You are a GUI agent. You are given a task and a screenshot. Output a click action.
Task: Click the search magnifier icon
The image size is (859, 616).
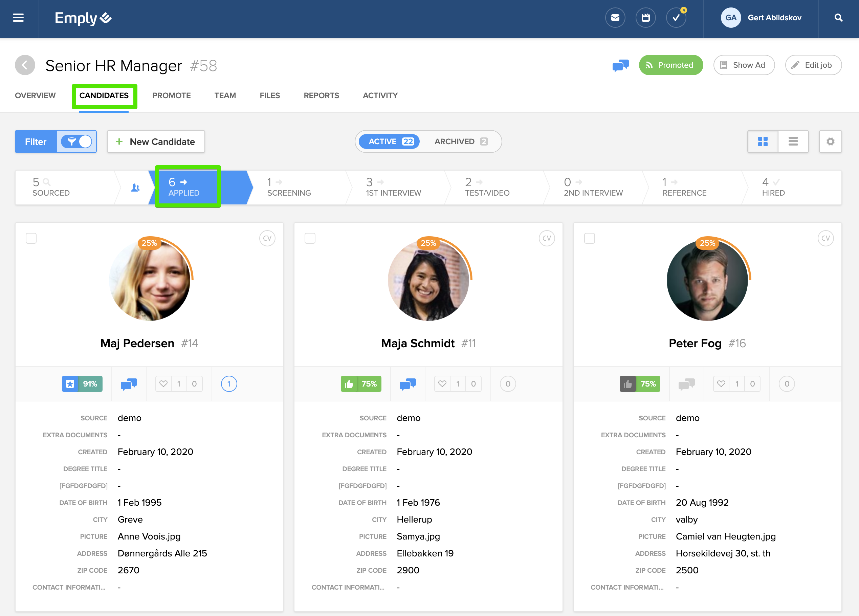click(838, 18)
